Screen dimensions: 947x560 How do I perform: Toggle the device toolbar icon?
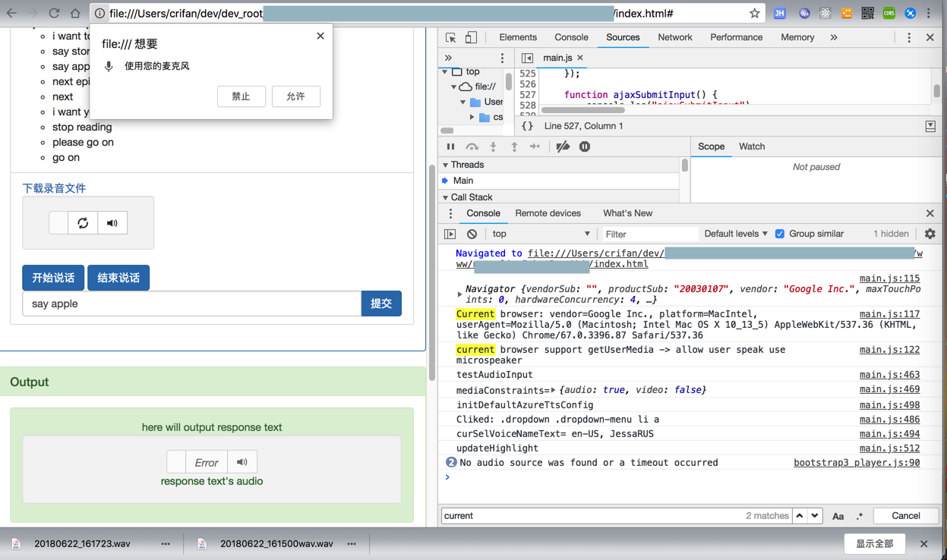[x=471, y=37]
